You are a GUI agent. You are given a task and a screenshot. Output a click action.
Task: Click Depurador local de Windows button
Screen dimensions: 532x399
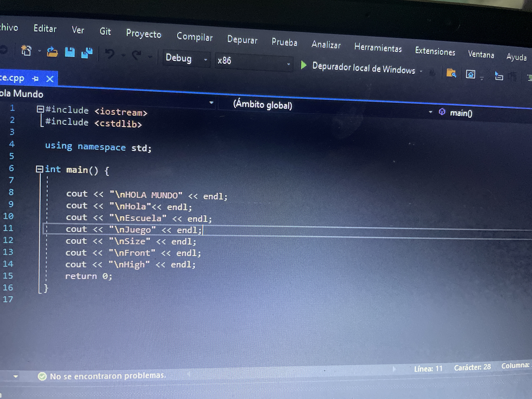(x=363, y=68)
